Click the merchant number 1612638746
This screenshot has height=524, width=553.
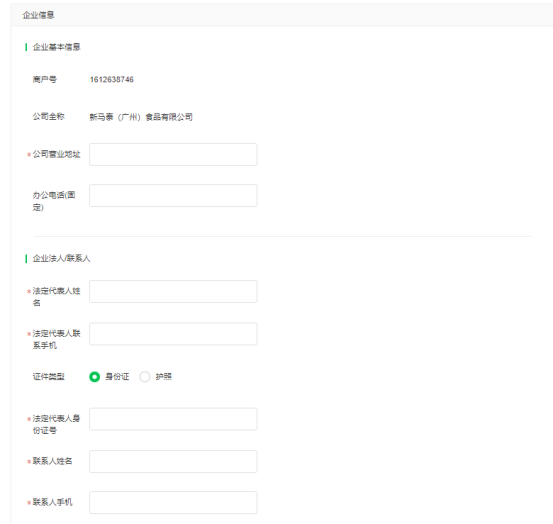[112, 79]
